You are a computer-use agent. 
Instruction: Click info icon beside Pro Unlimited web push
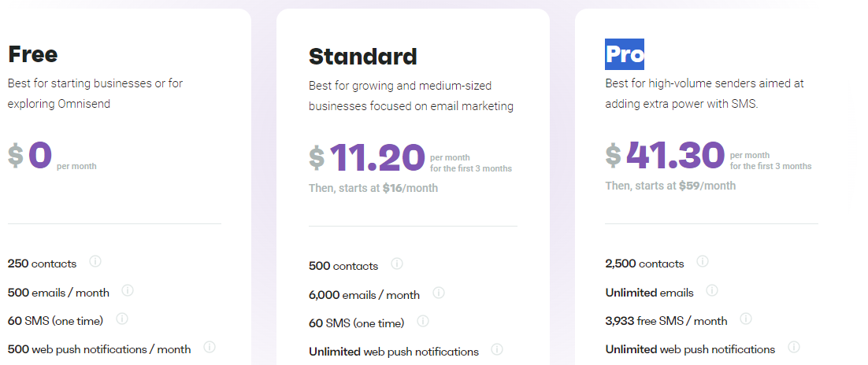click(x=794, y=347)
